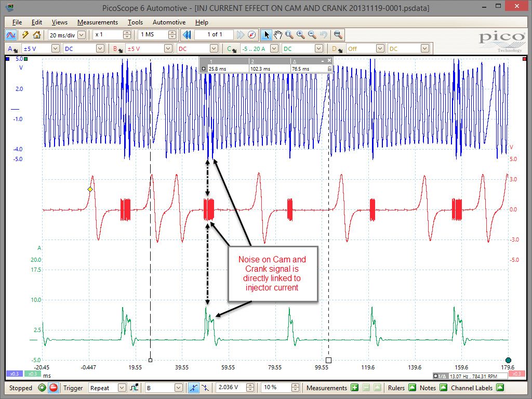Choose the Selection arrow tool
Image resolution: width=532 pixels, height=399 pixels.
pyautogui.click(x=267, y=35)
